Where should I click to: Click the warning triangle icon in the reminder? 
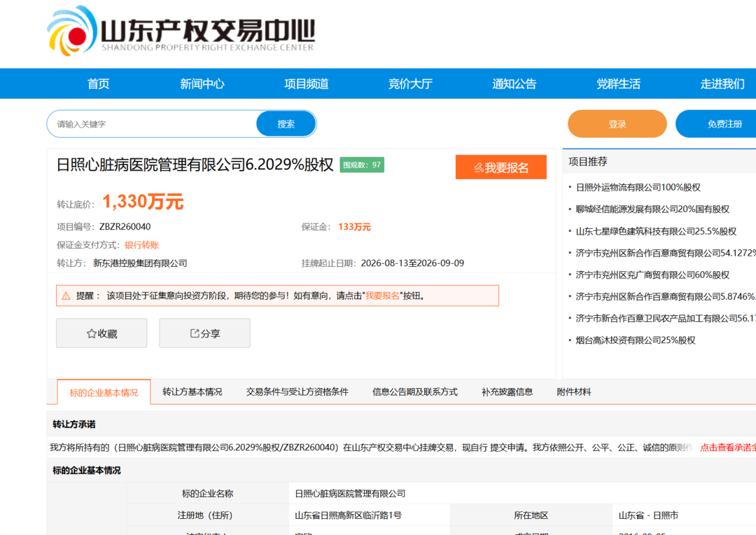(66, 296)
